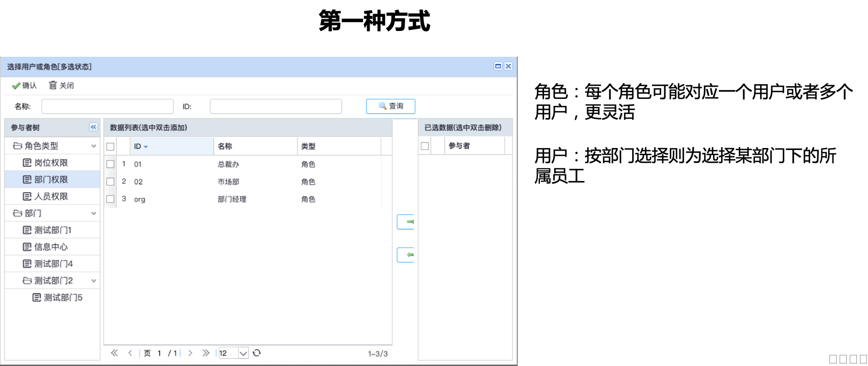The height and width of the screenshot is (366, 868).
Task: Go to next page arrow
Action: [x=190, y=353]
